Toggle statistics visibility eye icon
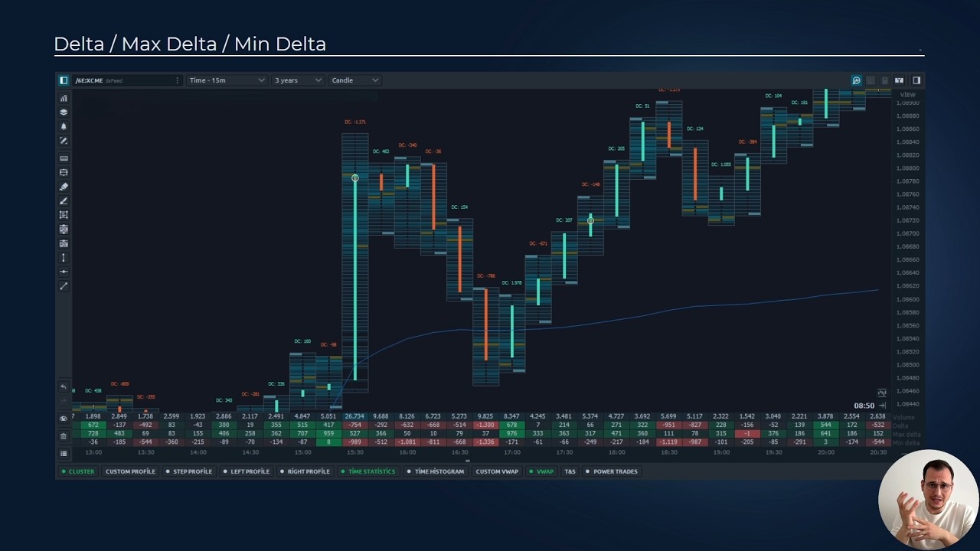 (64, 419)
